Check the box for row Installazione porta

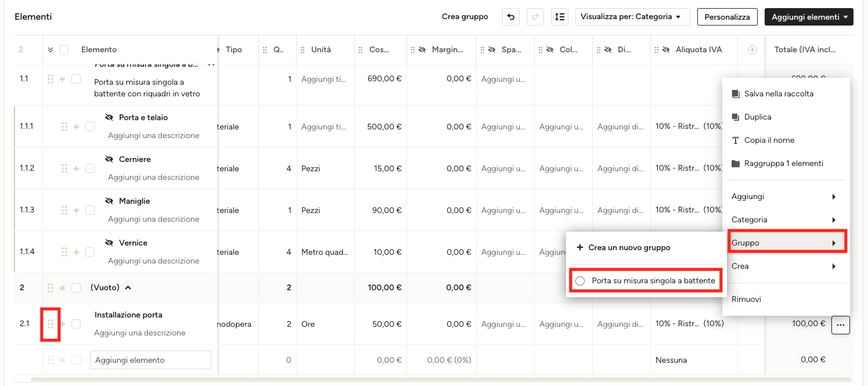click(76, 324)
